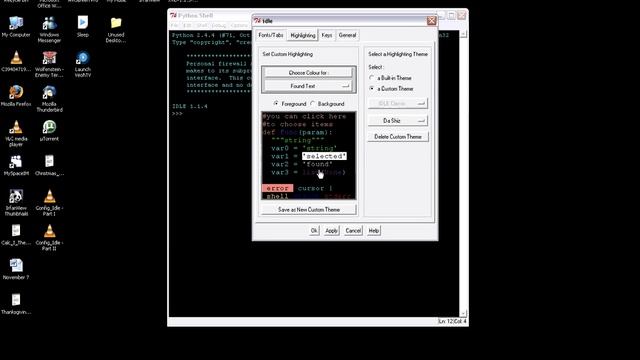
Task: Click Save as New Custom Theme
Action: pyautogui.click(x=309, y=209)
